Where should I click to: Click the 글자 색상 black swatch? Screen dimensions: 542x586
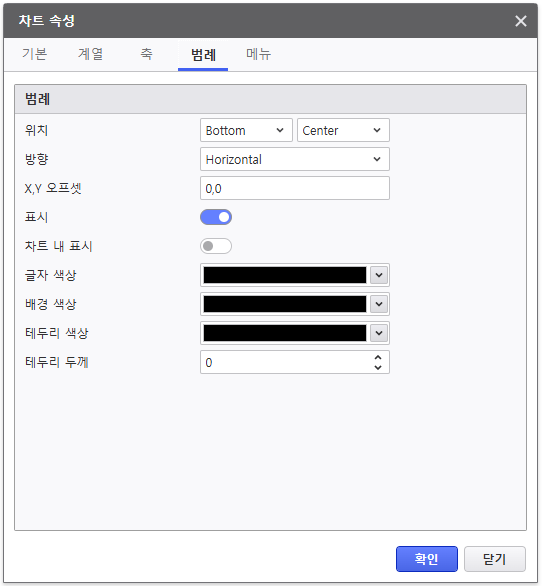[285, 275]
